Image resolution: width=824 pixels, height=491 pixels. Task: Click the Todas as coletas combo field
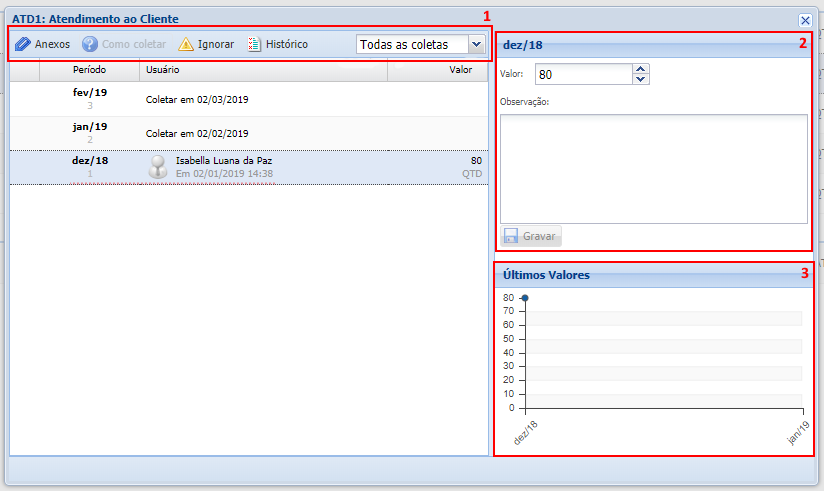[412, 44]
